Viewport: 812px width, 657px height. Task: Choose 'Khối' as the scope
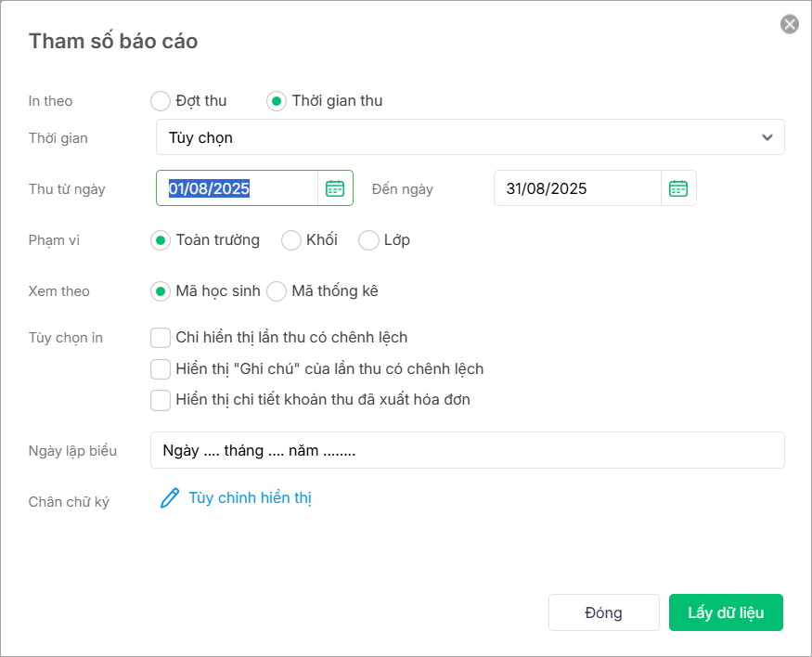pos(291,240)
